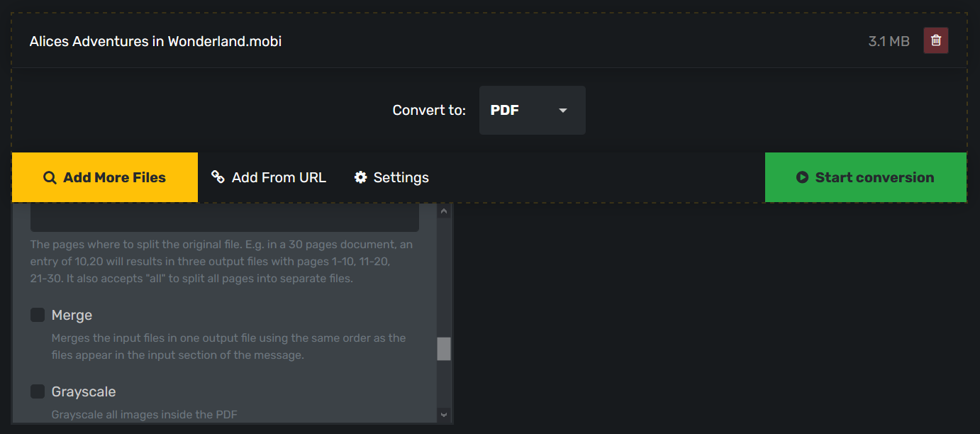Click the split pages input field
This screenshot has width=980, height=434.
click(224, 218)
